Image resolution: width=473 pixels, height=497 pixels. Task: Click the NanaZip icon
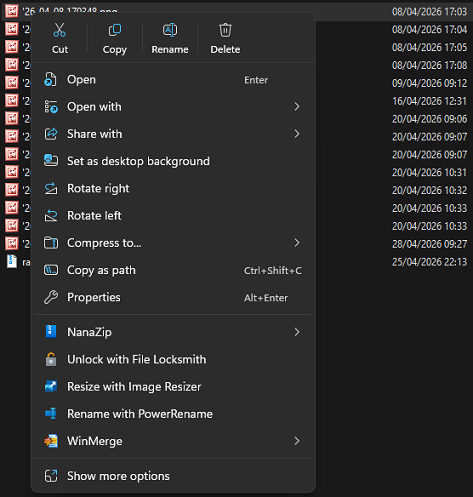click(x=51, y=332)
